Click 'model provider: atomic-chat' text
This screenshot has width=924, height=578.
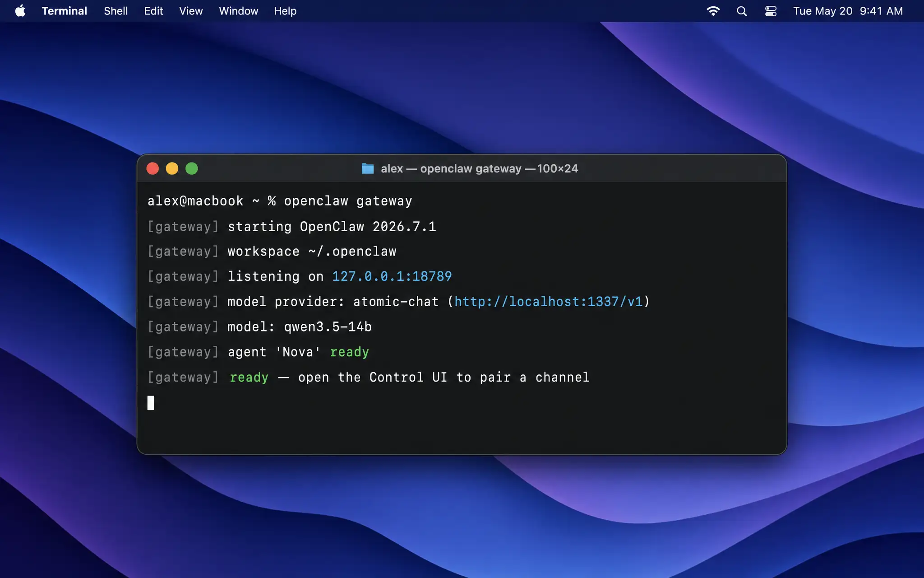[333, 302]
